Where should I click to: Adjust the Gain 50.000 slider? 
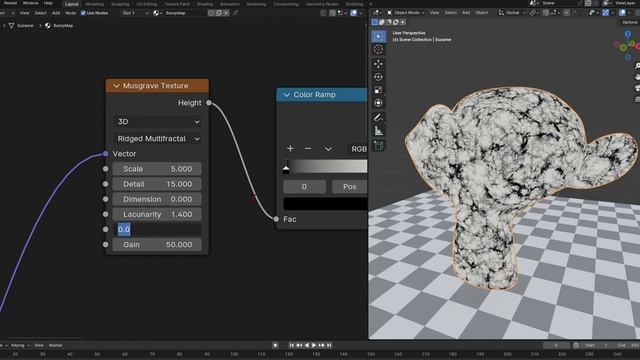(x=157, y=244)
